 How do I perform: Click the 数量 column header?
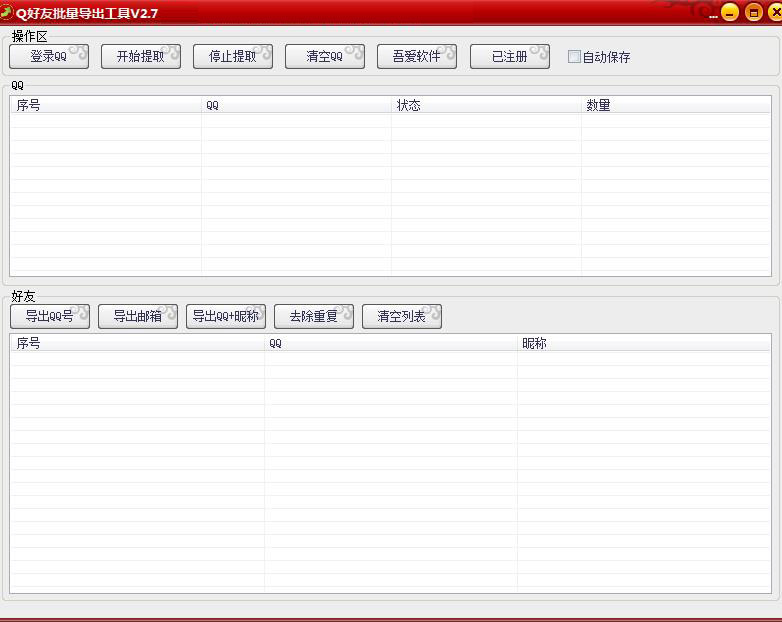[676, 105]
